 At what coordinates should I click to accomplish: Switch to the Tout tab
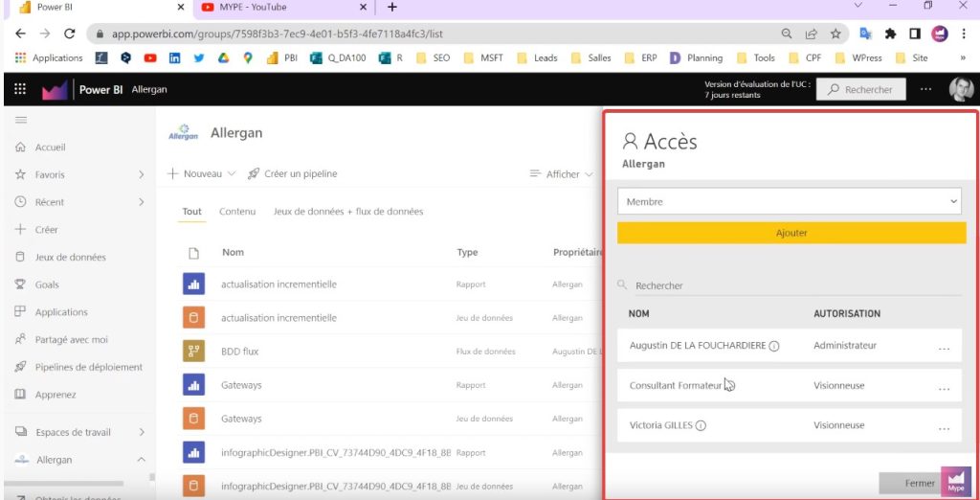click(x=191, y=212)
